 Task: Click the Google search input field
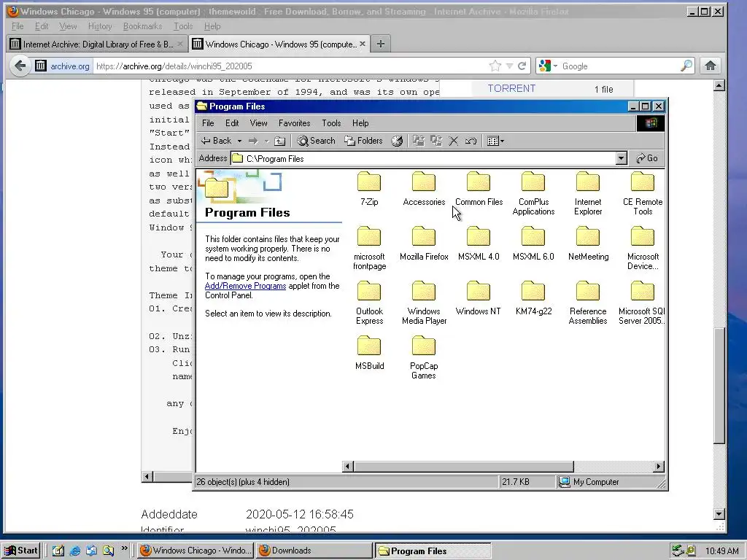tap(619, 66)
